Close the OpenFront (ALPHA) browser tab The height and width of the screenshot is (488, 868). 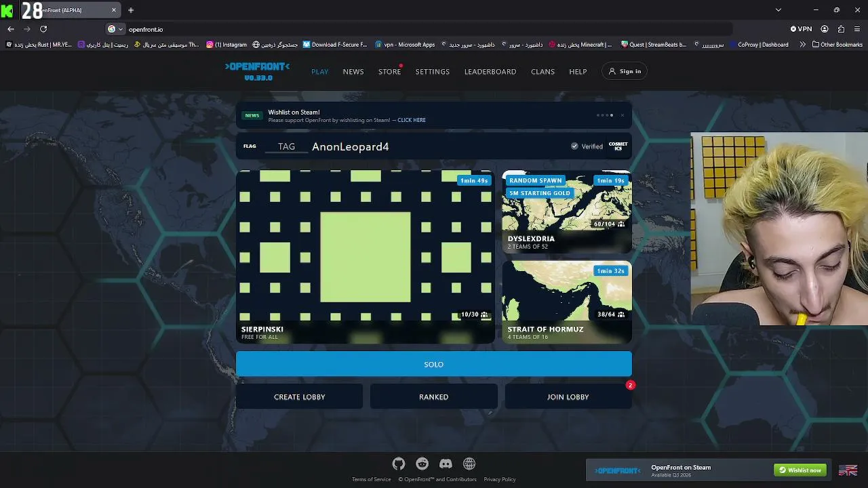coord(114,10)
